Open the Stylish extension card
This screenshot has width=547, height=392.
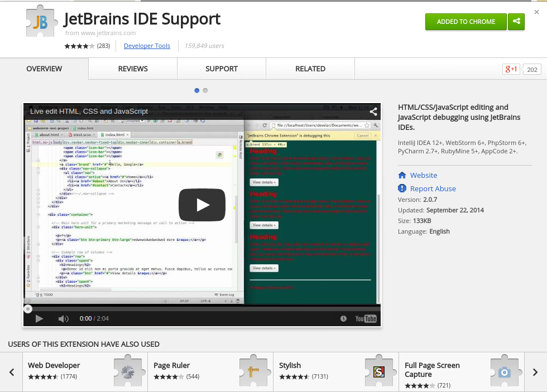coord(336,372)
